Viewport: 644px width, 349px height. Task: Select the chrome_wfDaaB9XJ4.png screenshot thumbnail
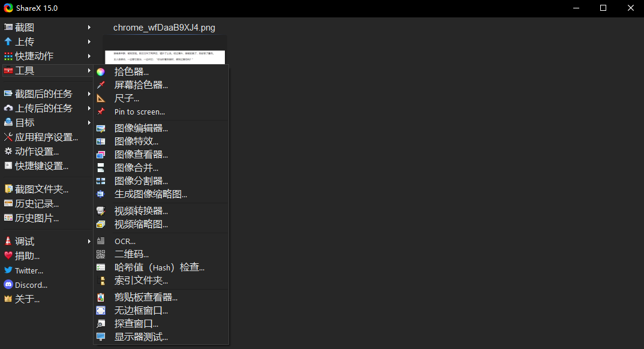(165, 50)
